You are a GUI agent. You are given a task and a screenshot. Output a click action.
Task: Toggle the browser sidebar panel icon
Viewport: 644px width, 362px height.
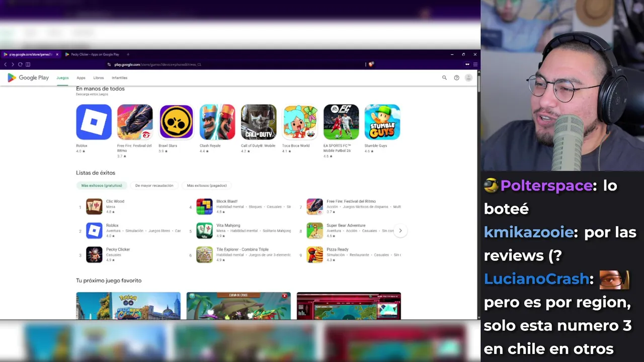(x=28, y=64)
